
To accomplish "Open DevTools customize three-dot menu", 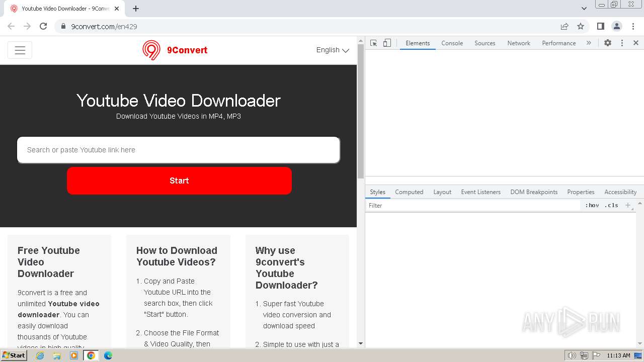I will pos(622,43).
